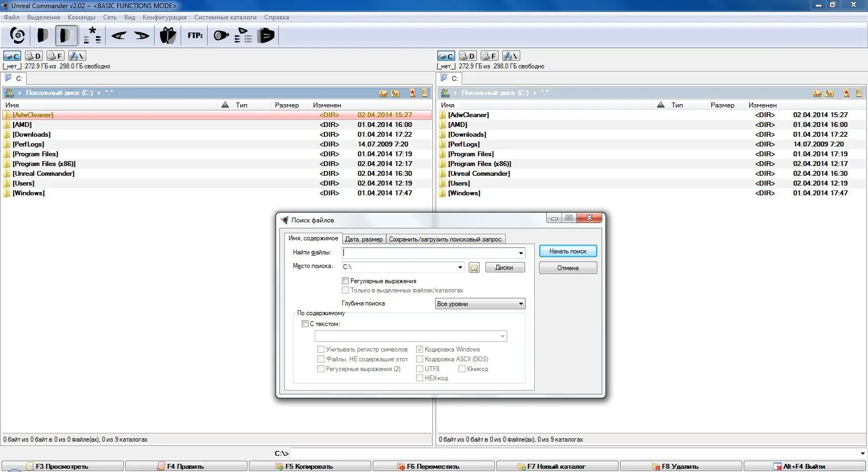The height and width of the screenshot is (472, 868).
Task: Switch left panel to drive F
Action: [x=55, y=56]
